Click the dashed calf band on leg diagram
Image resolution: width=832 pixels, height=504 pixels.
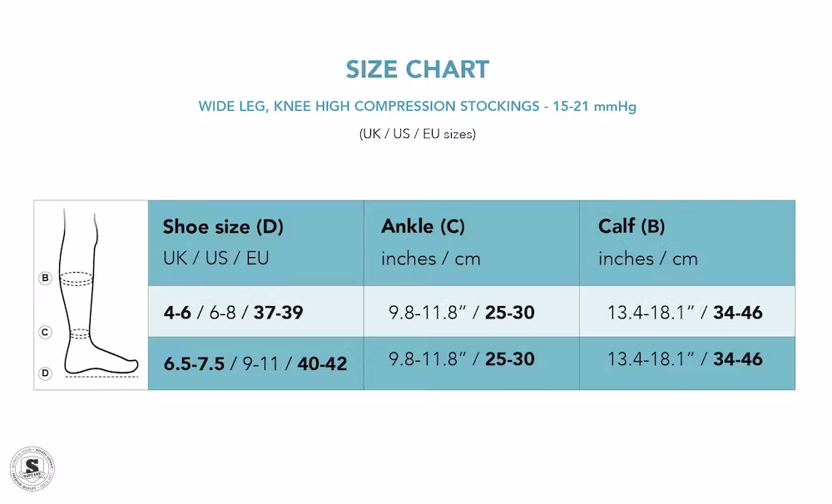tap(77, 279)
